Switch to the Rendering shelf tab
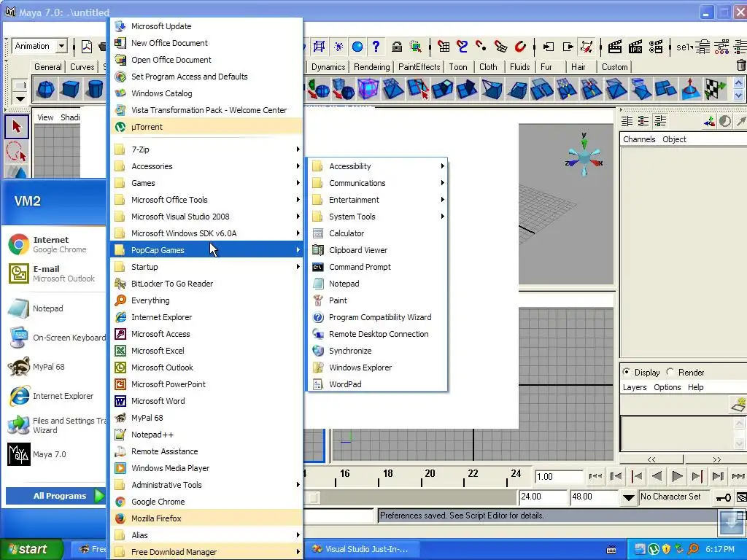Screen dimensions: 747x560 coord(371,67)
